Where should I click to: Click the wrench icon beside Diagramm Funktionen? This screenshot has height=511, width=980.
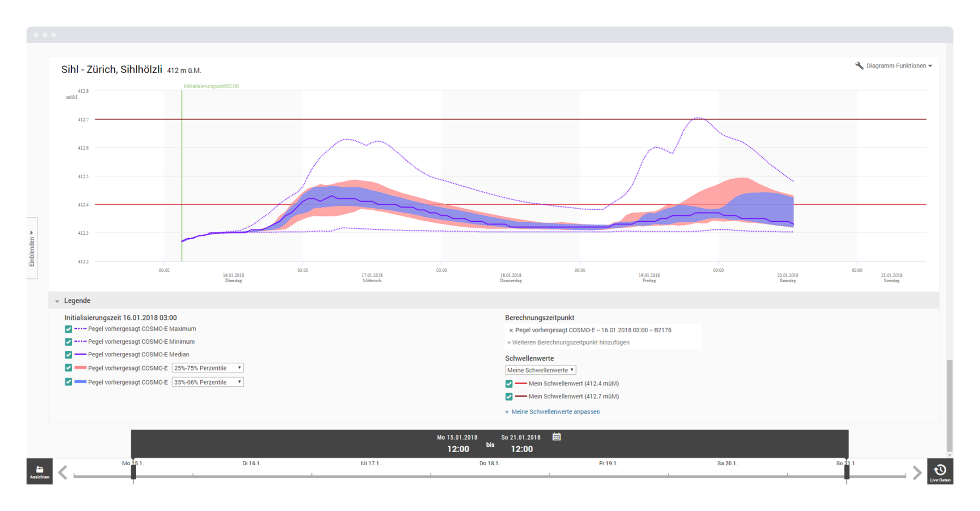tap(859, 66)
